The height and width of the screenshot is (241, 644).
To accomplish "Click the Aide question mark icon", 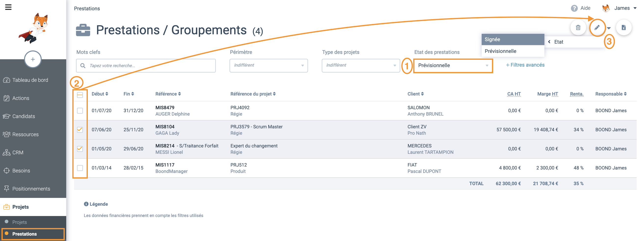I will [x=574, y=9].
